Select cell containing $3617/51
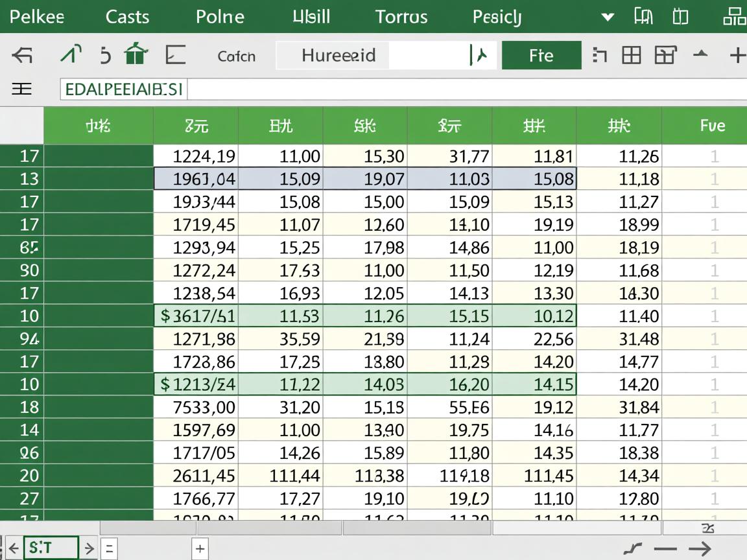747x560 pixels. tap(196, 316)
